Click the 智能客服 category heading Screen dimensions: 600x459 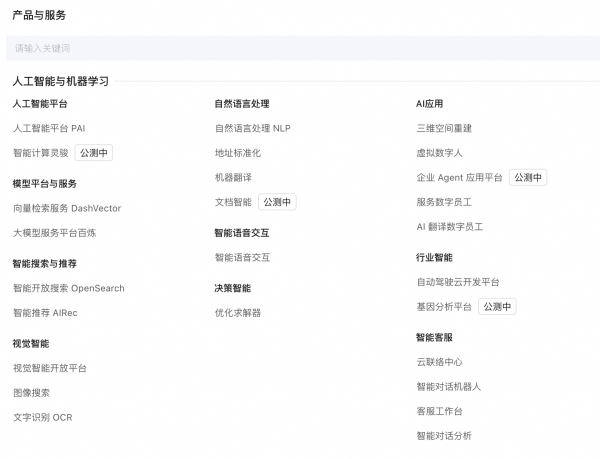click(x=434, y=337)
